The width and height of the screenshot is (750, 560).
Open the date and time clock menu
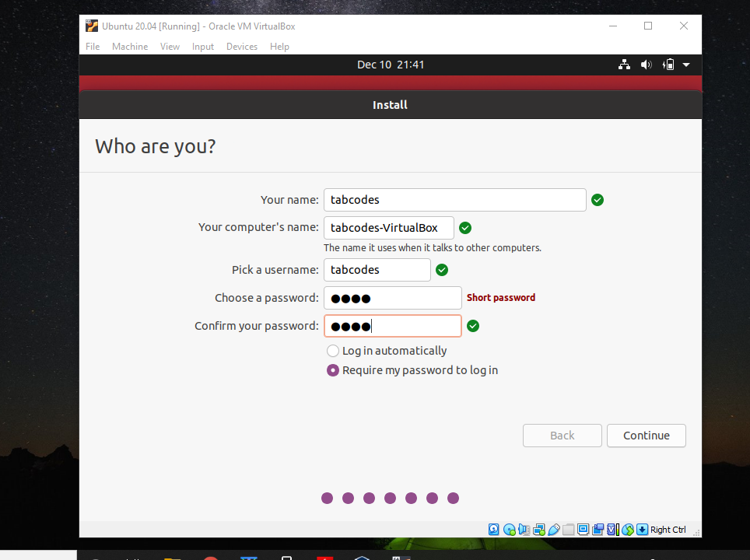point(391,65)
